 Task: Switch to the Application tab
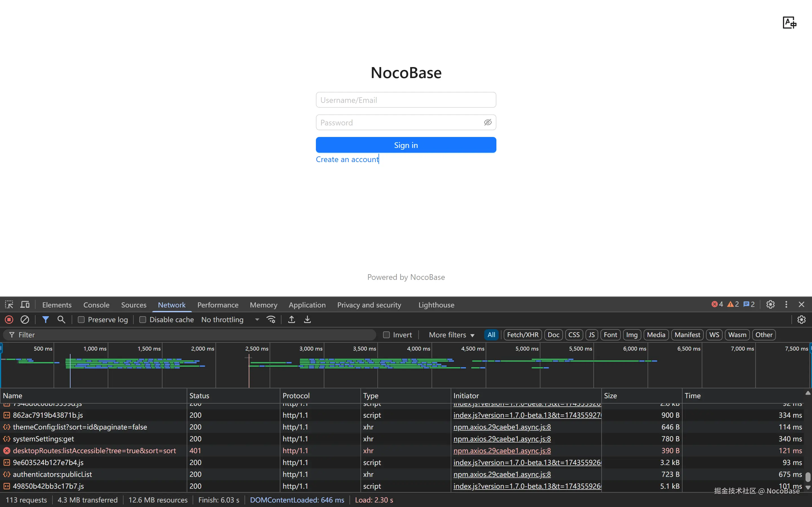point(307,305)
